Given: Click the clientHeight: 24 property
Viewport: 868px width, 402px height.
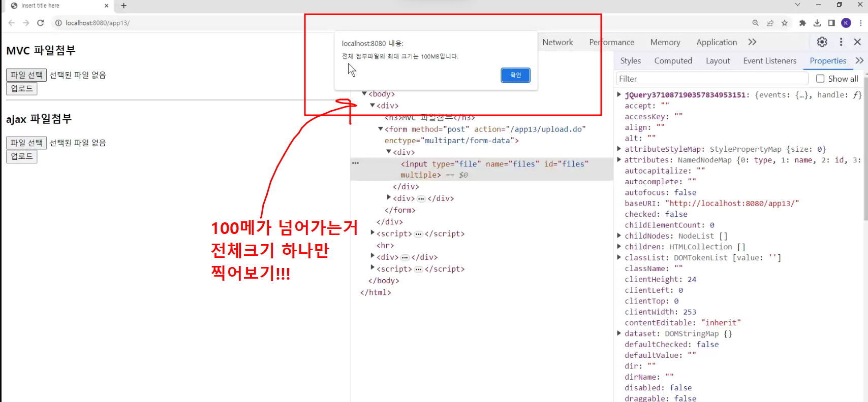Looking at the screenshot, I should tap(661, 279).
